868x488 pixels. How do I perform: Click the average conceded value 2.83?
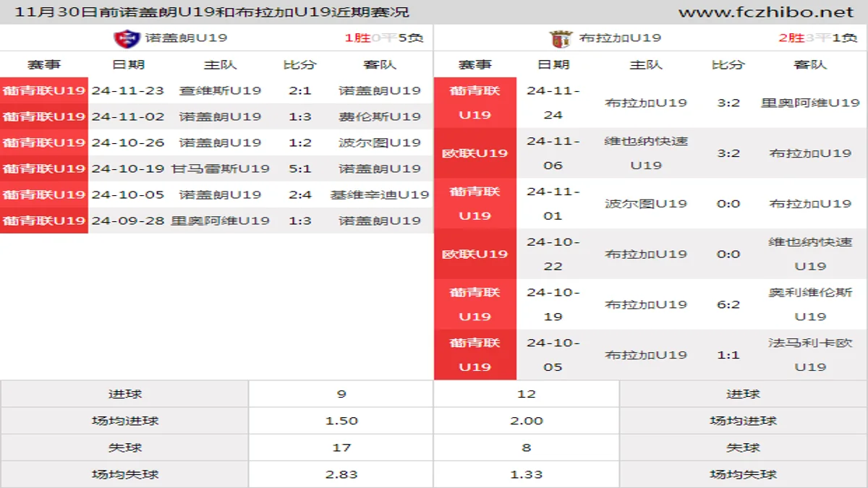pos(341,474)
